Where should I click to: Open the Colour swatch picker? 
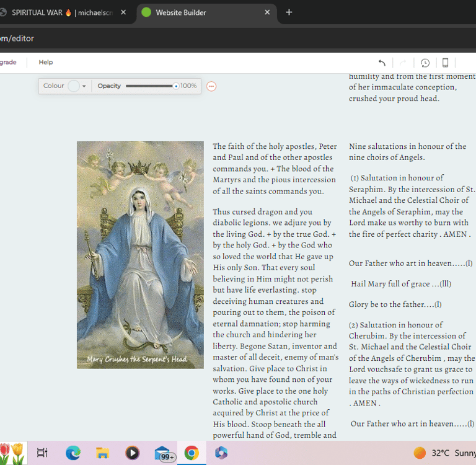click(74, 86)
